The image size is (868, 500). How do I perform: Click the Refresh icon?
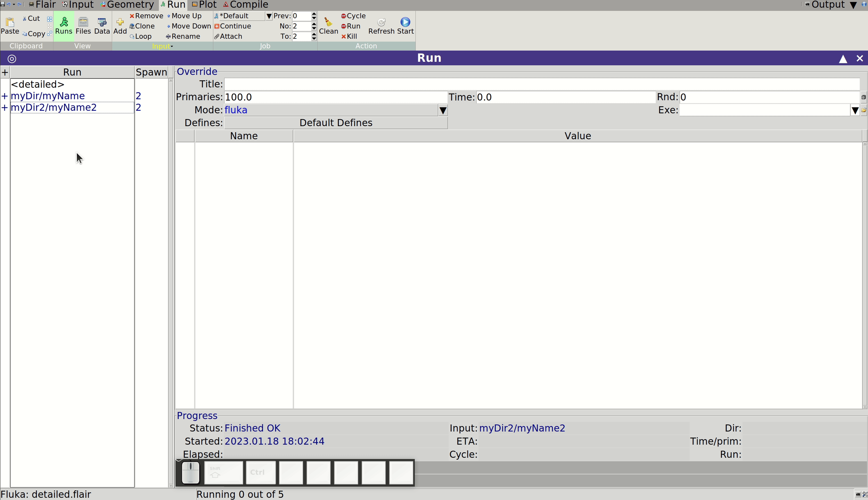coord(381,22)
